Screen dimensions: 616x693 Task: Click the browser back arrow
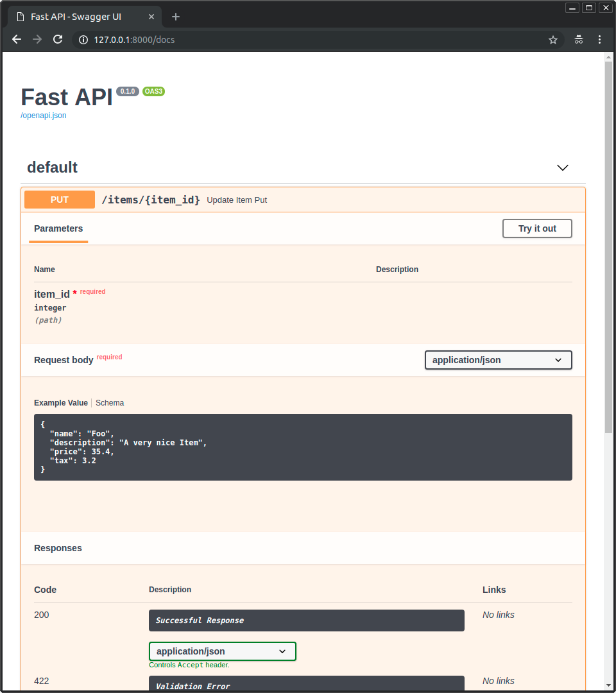pos(16,39)
